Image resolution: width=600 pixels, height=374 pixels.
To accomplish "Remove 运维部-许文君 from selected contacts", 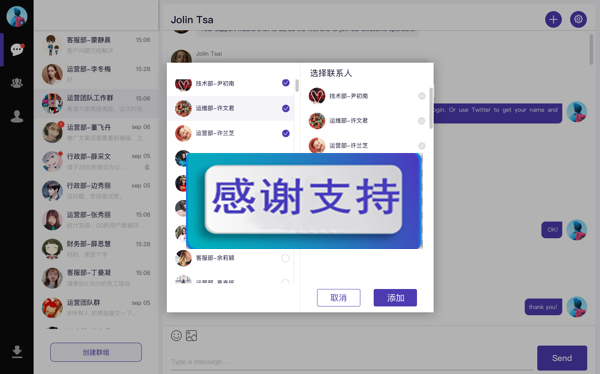I will [421, 121].
